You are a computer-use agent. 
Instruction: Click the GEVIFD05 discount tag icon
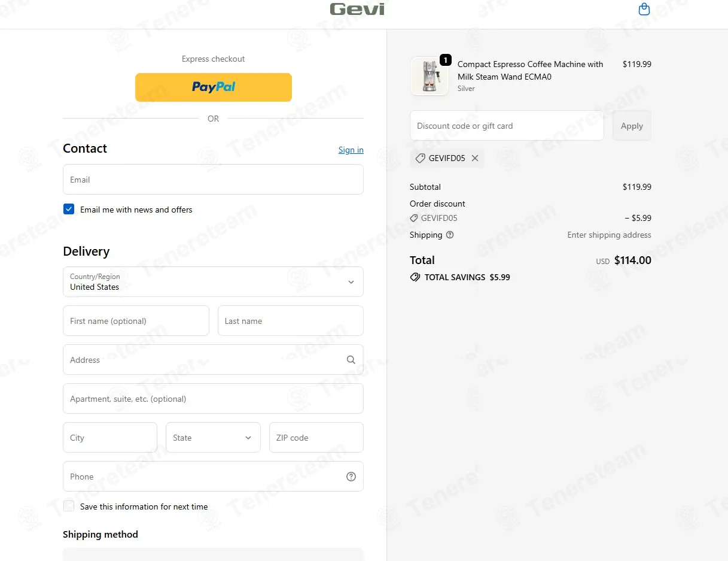(x=421, y=158)
